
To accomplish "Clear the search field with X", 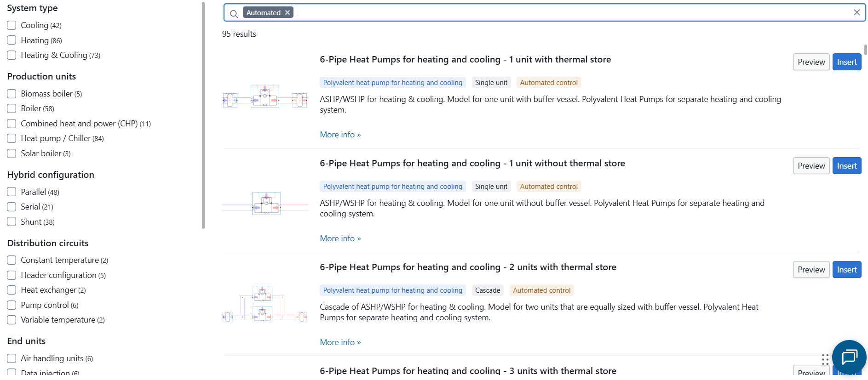I will point(857,12).
